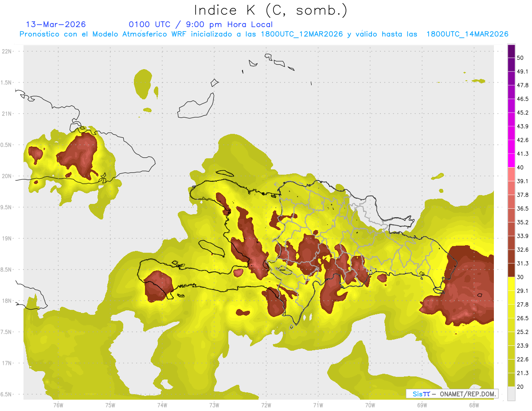The height and width of the screenshot is (411, 532).
Task: Click the colorbar value "47.8"
Action: coord(523,85)
